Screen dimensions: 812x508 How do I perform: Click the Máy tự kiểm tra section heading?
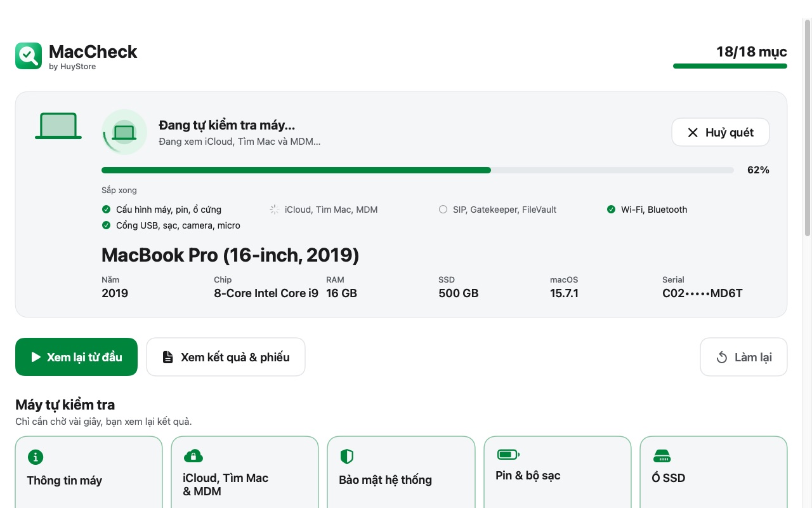coord(65,405)
